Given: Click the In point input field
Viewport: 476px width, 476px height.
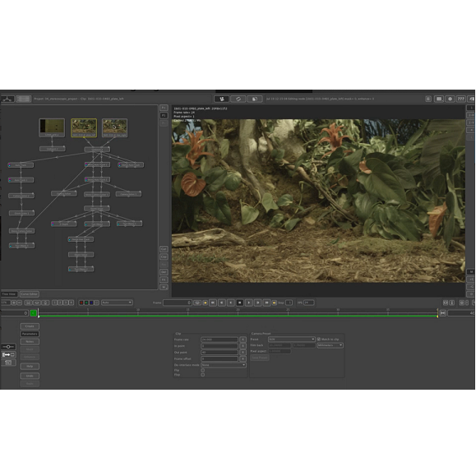Looking at the screenshot, I should click(220, 346).
